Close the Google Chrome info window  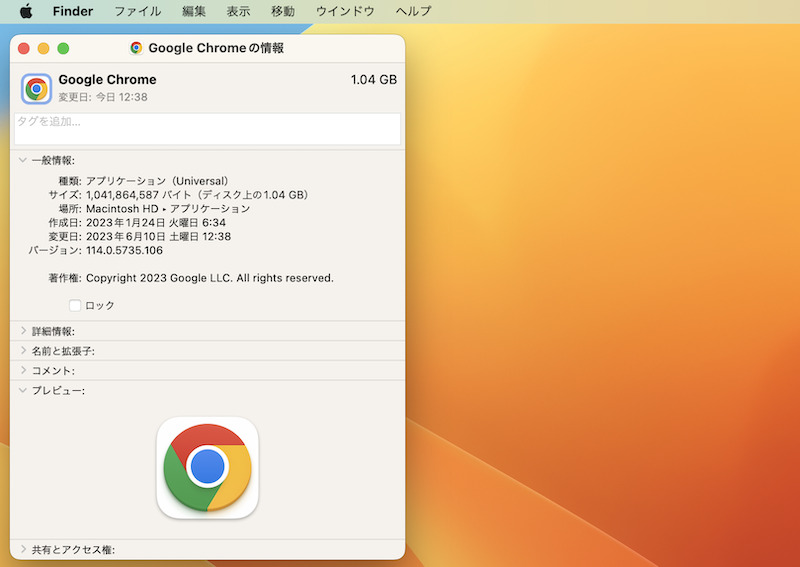pos(24,48)
